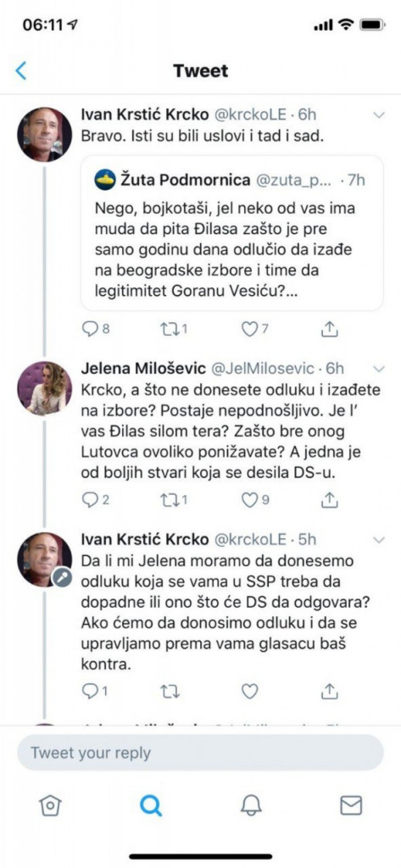Screen dimensions: 401x868
Task: Share the first tweet with quoted post
Action: click(x=329, y=329)
